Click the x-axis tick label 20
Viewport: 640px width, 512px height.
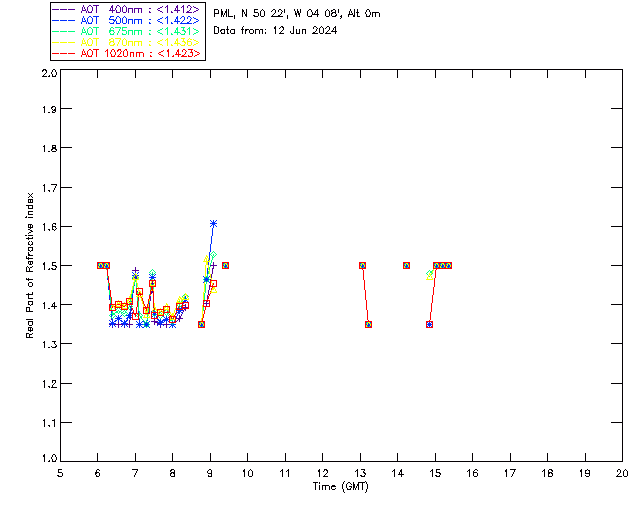click(x=622, y=473)
